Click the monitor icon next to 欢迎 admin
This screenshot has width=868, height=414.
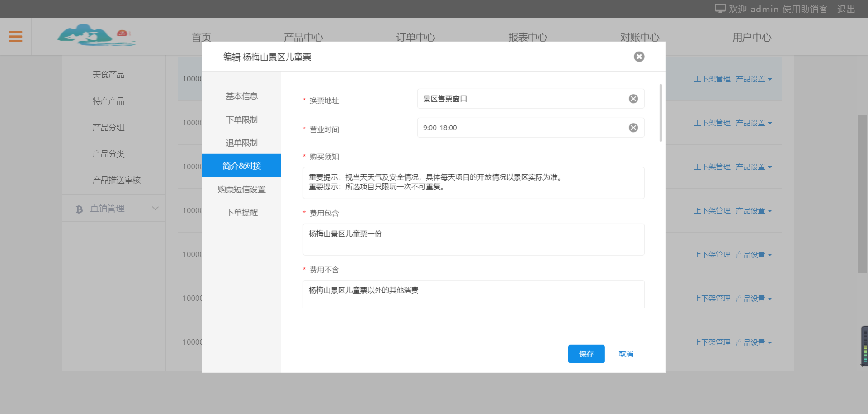719,8
